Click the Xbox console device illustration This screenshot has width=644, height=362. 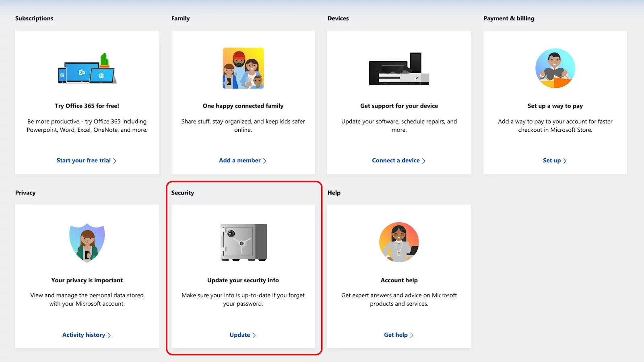pos(399,68)
